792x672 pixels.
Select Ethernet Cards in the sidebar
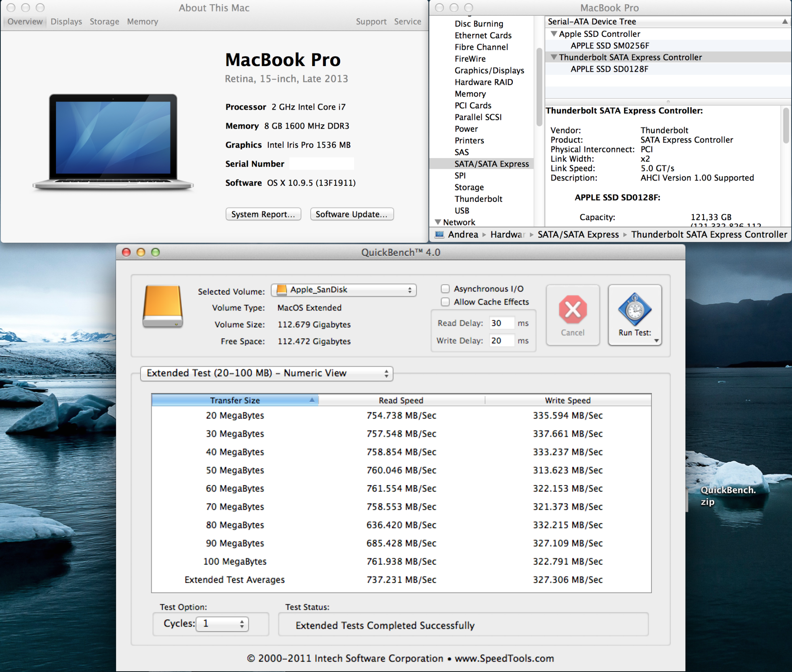(x=483, y=35)
